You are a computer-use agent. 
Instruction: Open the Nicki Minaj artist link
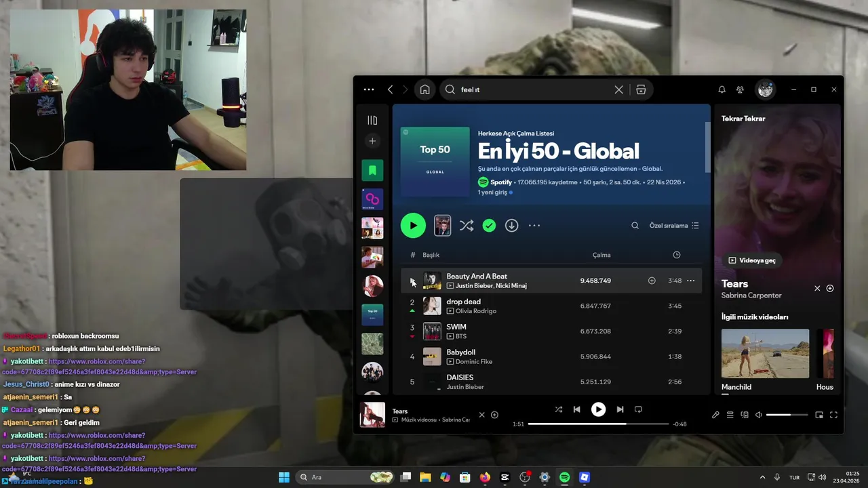[511, 286]
